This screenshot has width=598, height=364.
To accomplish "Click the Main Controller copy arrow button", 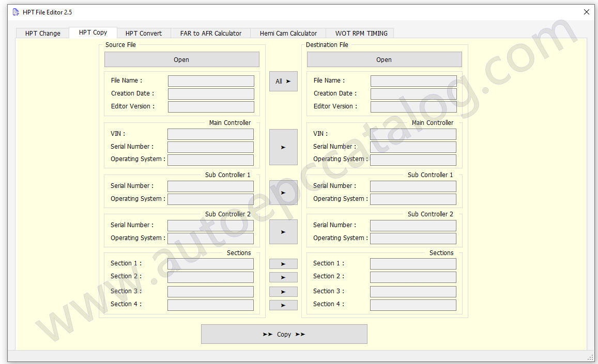I will point(283,147).
